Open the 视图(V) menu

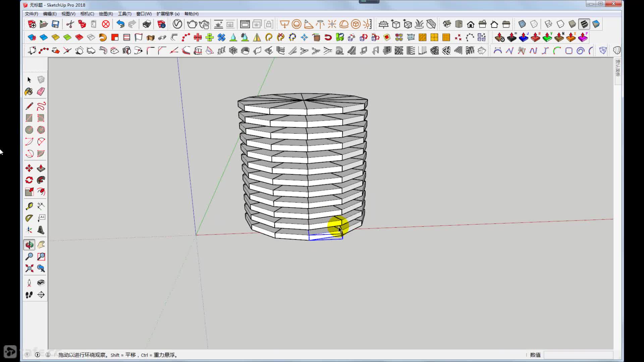click(68, 14)
